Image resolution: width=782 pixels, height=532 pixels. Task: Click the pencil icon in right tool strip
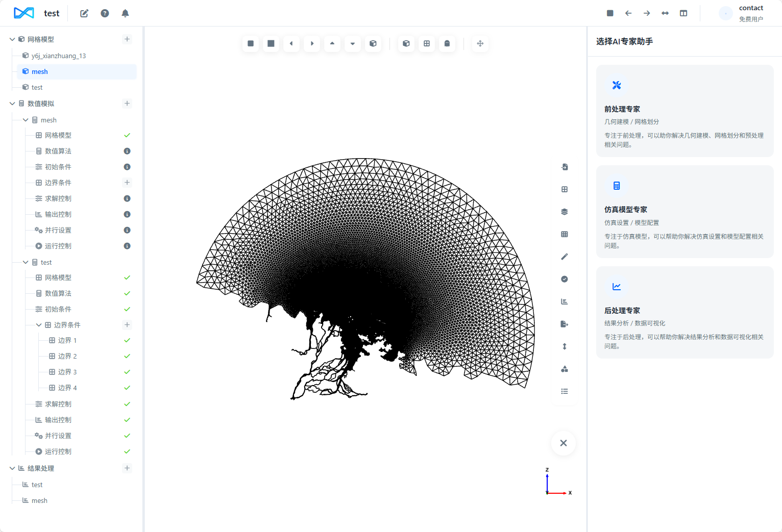click(x=564, y=257)
